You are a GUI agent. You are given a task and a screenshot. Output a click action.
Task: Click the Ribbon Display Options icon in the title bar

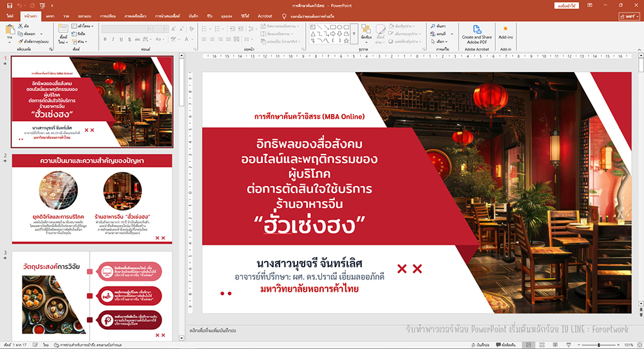[590, 5]
